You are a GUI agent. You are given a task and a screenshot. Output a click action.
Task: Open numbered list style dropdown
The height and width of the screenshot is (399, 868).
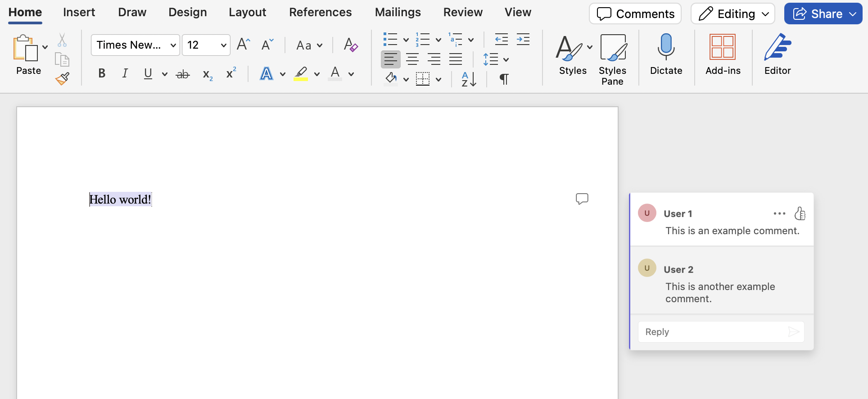point(438,40)
